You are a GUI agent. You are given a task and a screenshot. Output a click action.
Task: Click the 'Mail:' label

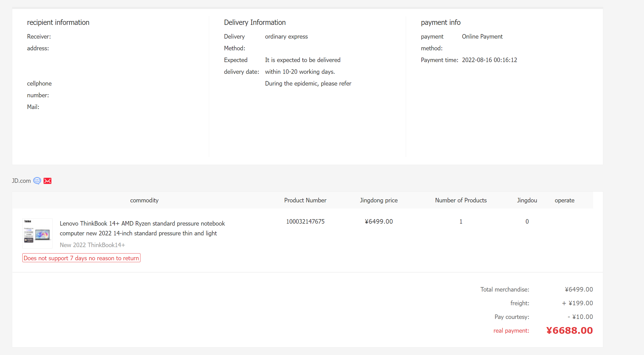tap(33, 107)
